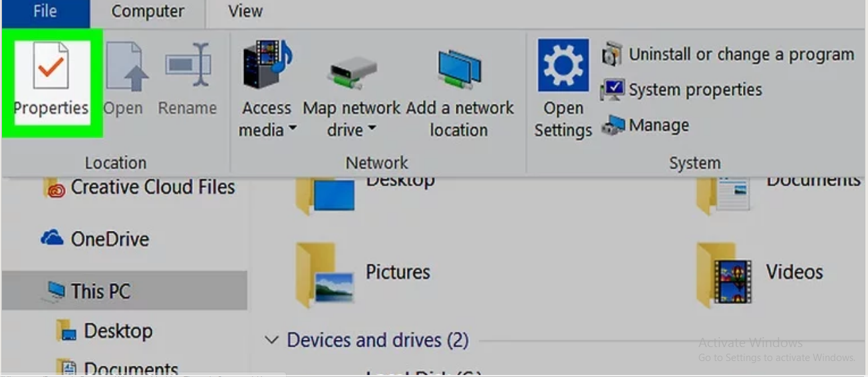Click the Rename ribbon icon

(x=188, y=65)
